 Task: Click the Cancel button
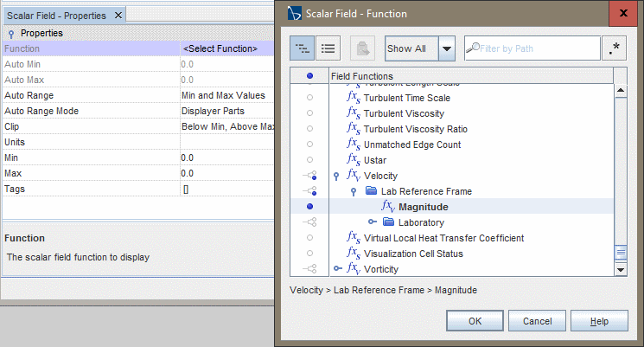point(537,321)
